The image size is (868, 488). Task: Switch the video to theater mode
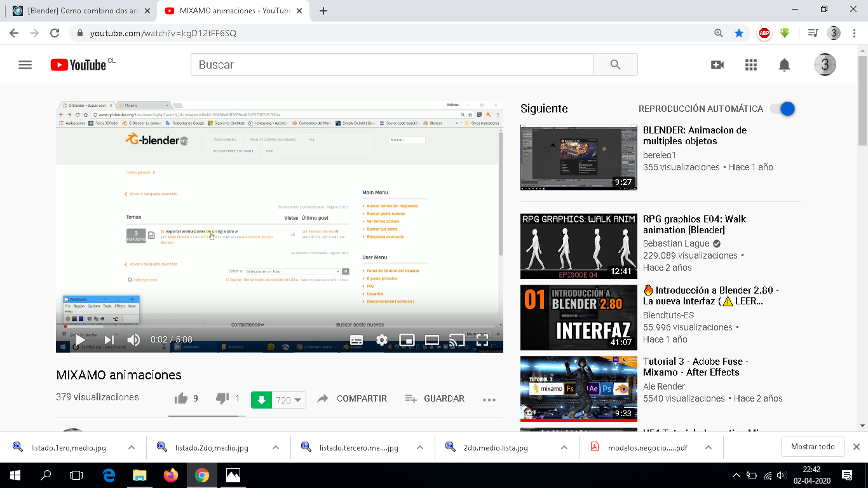[432, 340]
